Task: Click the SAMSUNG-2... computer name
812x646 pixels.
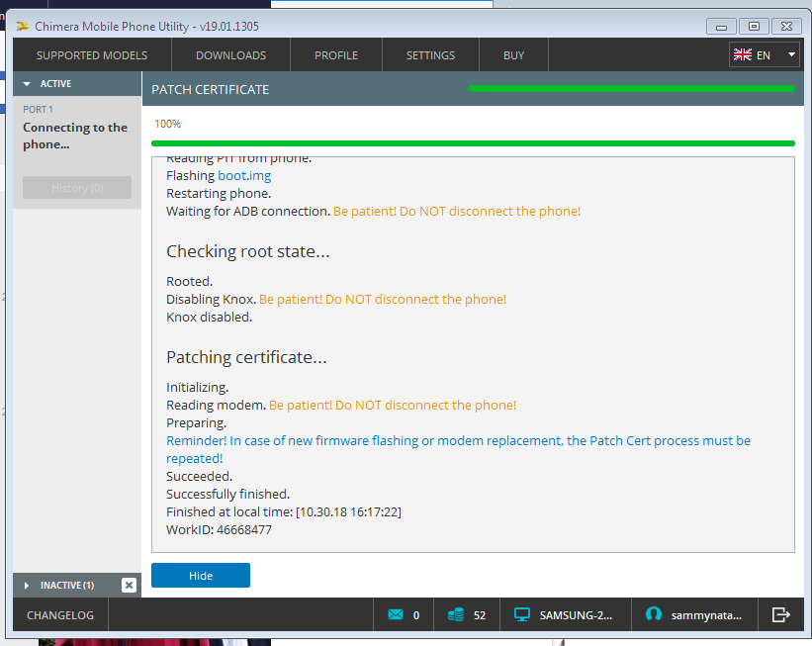Action: click(x=576, y=615)
